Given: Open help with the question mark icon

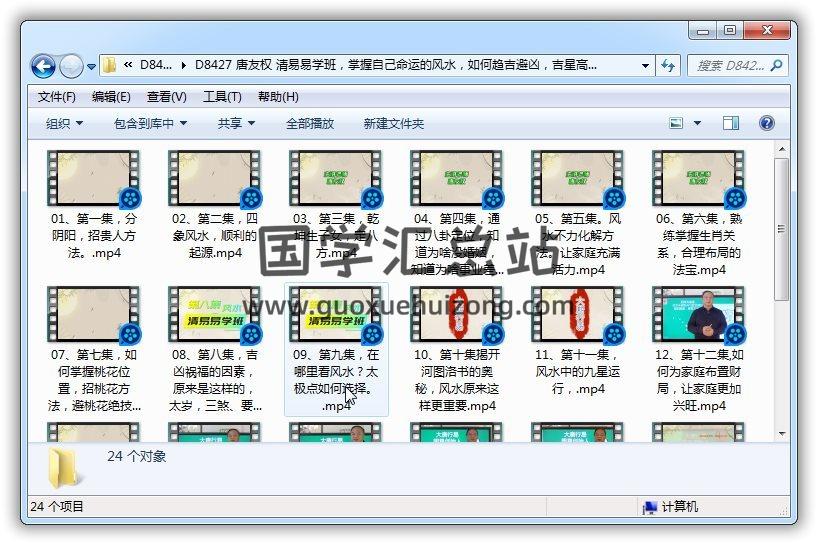Looking at the screenshot, I should coord(767,123).
